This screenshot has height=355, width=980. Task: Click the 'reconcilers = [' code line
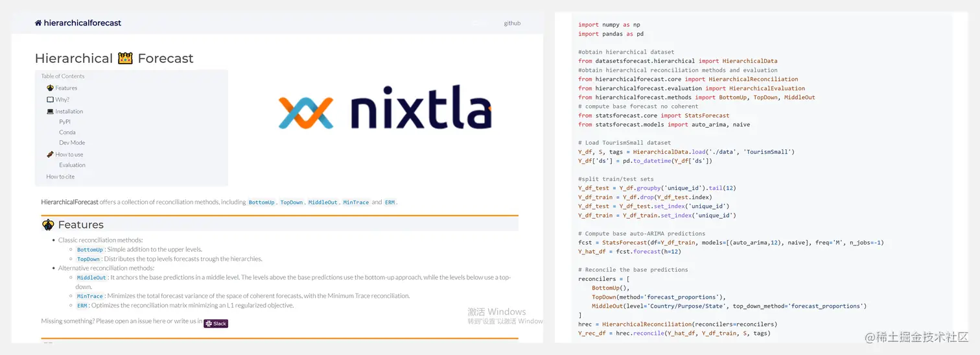click(x=604, y=279)
